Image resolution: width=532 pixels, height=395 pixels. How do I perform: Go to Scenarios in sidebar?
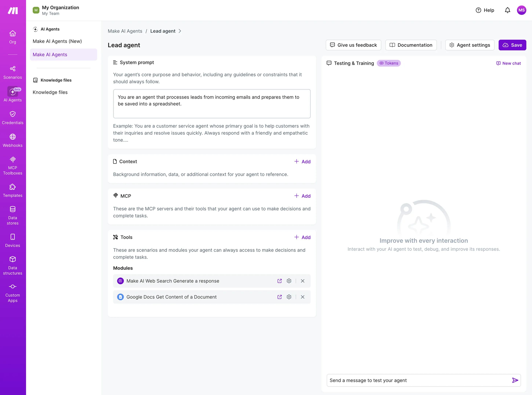13,72
